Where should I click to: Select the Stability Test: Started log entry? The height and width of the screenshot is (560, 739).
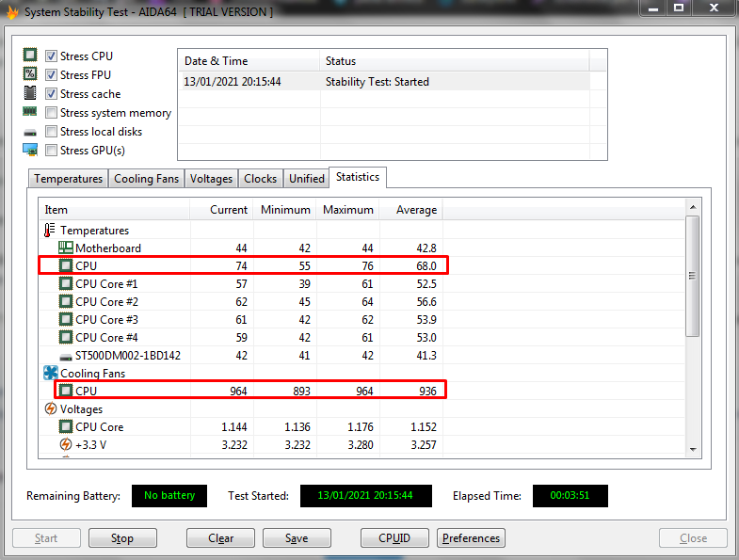click(384, 81)
